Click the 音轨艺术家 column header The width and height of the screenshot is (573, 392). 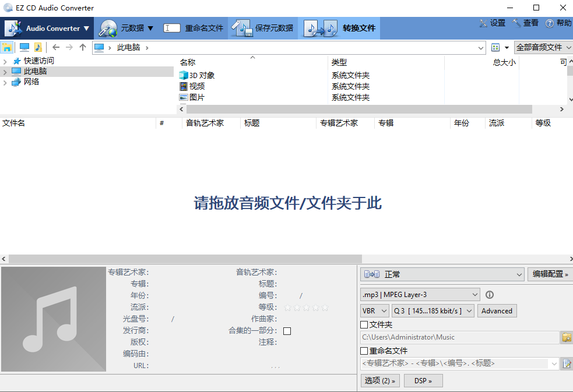pyautogui.click(x=211, y=123)
